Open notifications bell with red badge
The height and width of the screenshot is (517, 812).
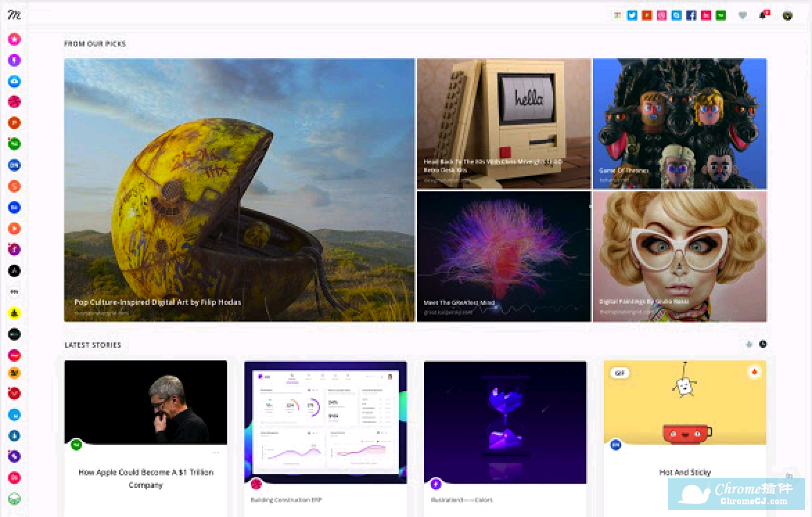coord(764,15)
